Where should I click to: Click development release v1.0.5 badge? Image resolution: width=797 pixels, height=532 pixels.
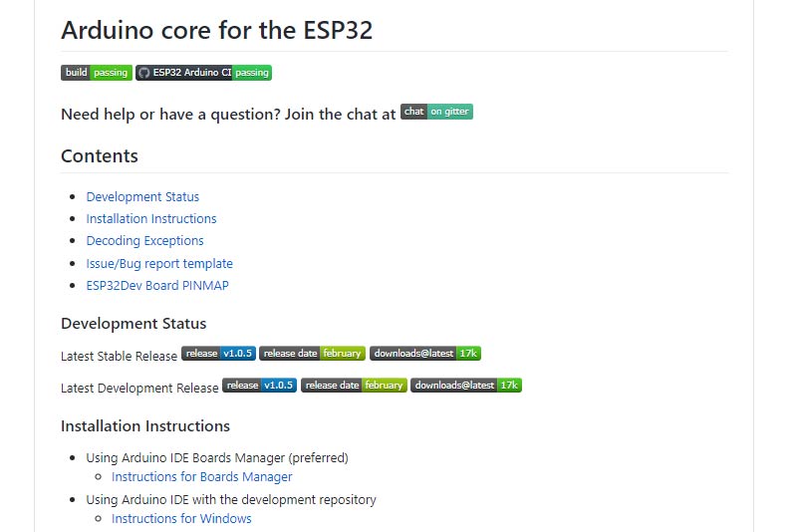(x=259, y=386)
